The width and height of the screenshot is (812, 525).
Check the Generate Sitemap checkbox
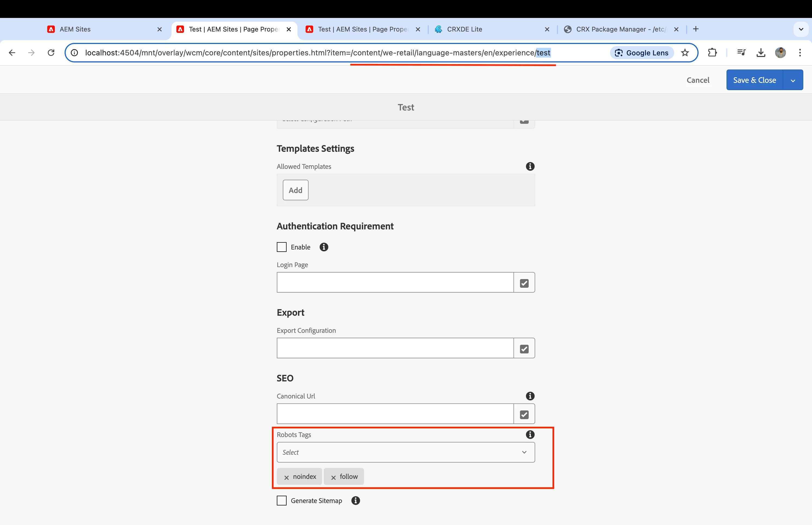281,501
